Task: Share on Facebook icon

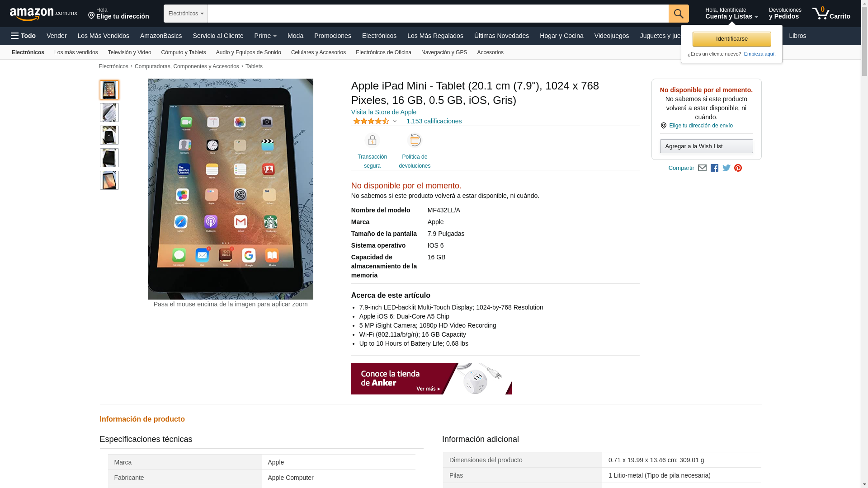Action: pos(714,168)
